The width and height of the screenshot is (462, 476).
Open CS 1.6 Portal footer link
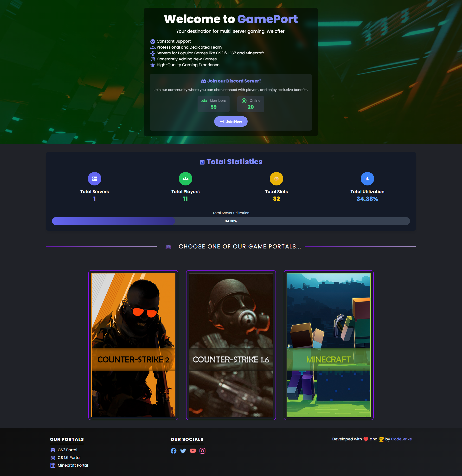(x=69, y=457)
